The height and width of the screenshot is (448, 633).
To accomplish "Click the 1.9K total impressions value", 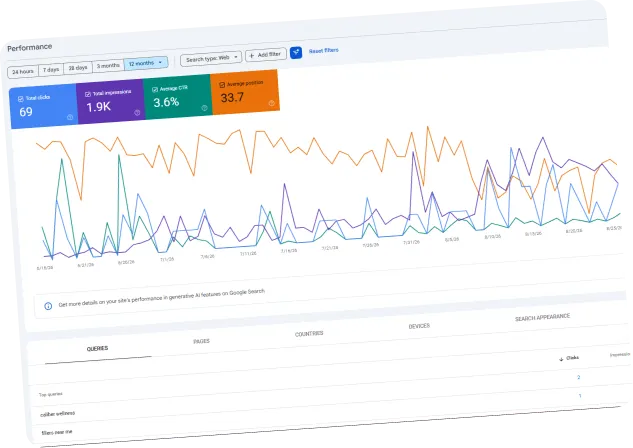I will 99,107.
